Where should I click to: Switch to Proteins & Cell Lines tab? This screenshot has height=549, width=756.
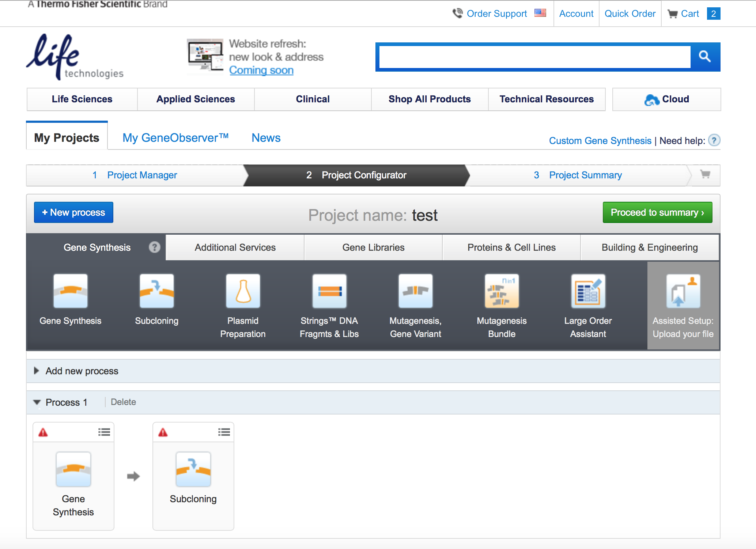pos(511,247)
